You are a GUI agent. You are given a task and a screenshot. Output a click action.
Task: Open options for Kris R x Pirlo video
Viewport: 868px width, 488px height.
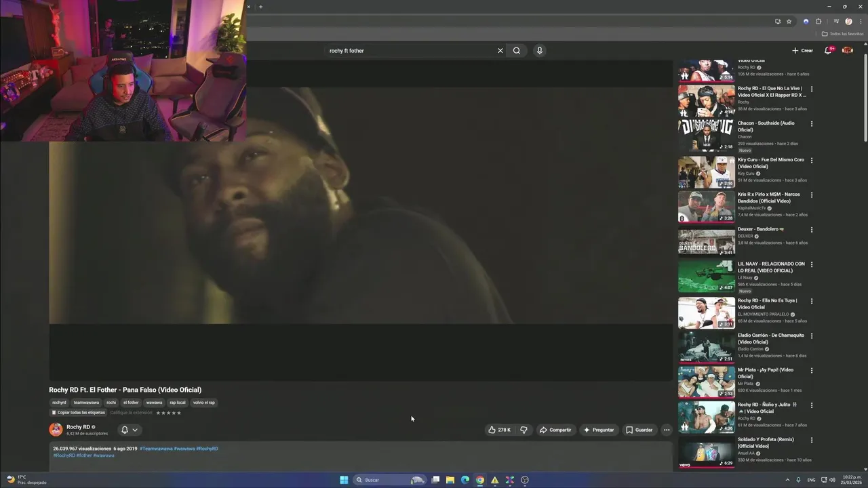(x=812, y=195)
